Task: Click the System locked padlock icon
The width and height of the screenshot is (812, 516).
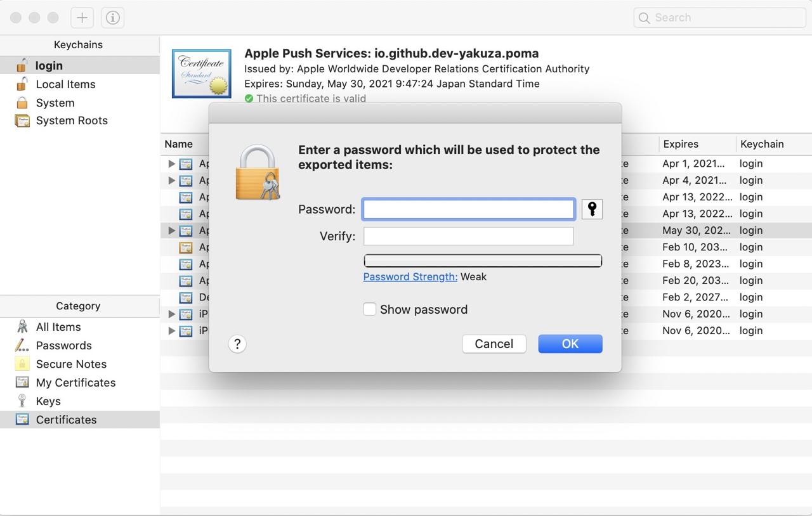Action: [22, 102]
